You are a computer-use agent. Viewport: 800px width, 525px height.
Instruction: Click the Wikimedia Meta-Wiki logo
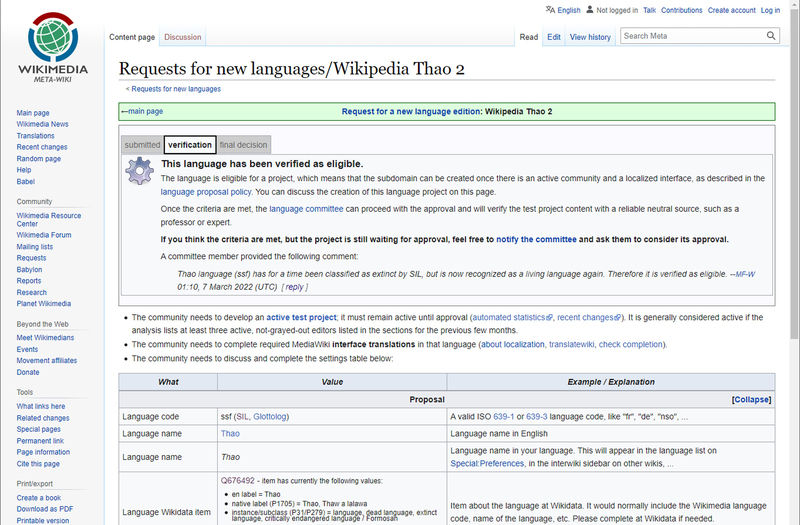pyautogui.click(x=53, y=47)
